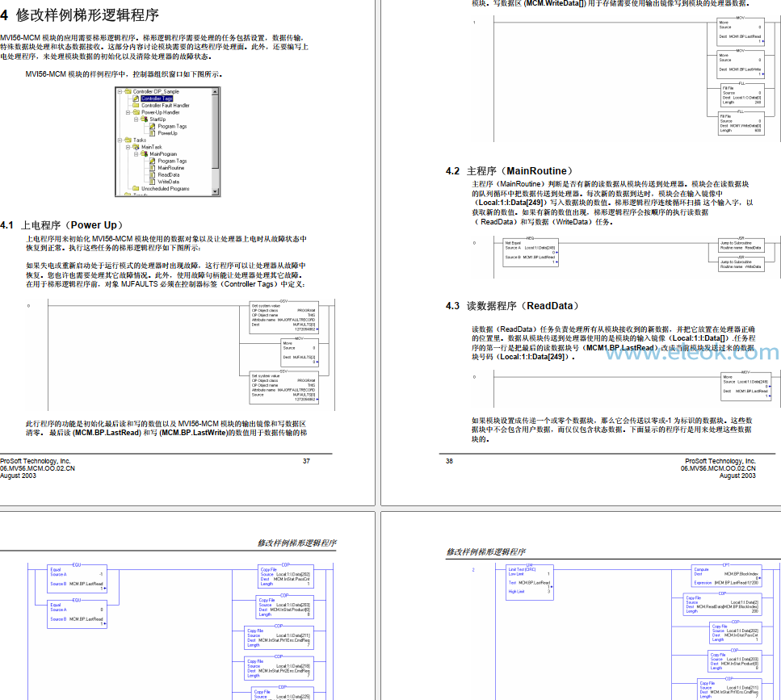Click the CPT Compute block

[x=726, y=576]
